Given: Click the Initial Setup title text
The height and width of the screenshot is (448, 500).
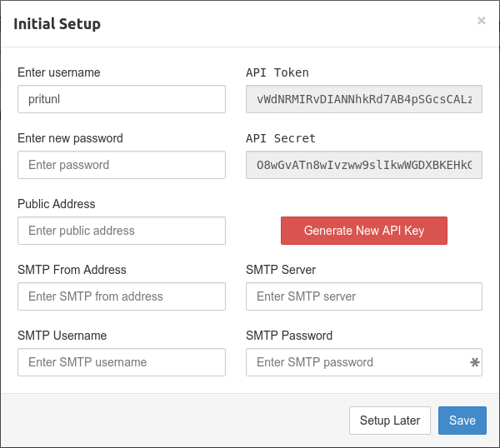Looking at the screenshot, I should click(57, 23).
